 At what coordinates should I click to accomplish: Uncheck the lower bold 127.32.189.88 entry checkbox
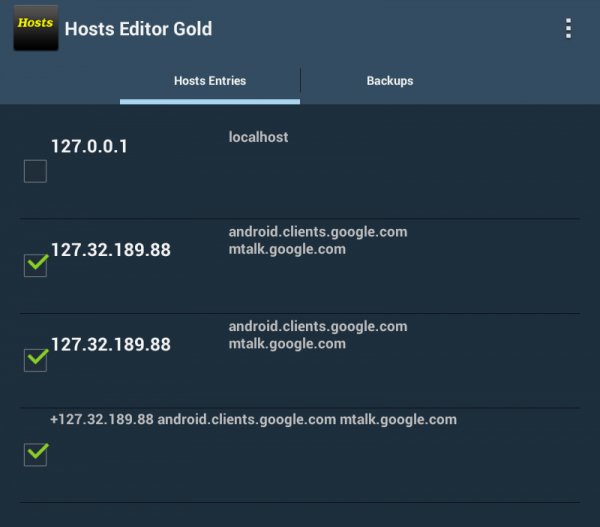tap(35, 360)
